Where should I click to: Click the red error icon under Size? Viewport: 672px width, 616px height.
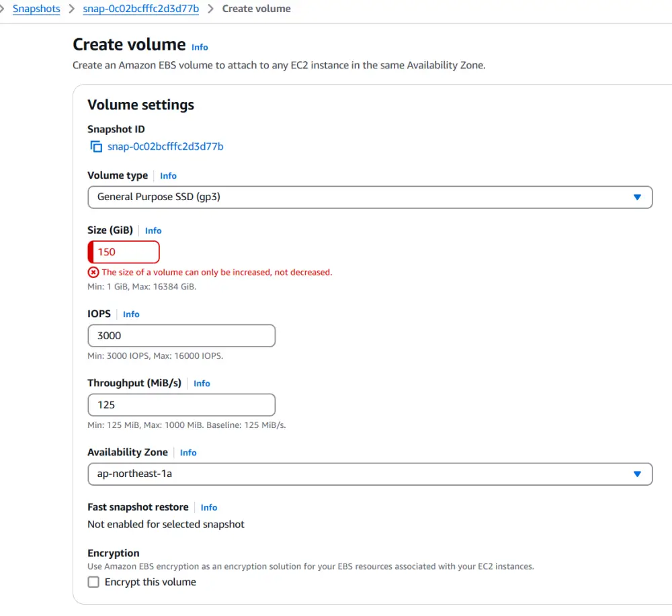[93, 272]
